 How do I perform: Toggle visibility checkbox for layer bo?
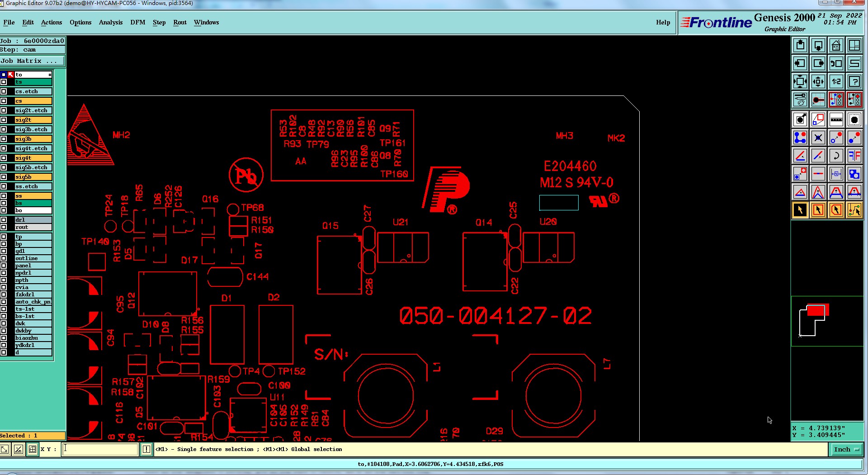[x=4, y=210]
